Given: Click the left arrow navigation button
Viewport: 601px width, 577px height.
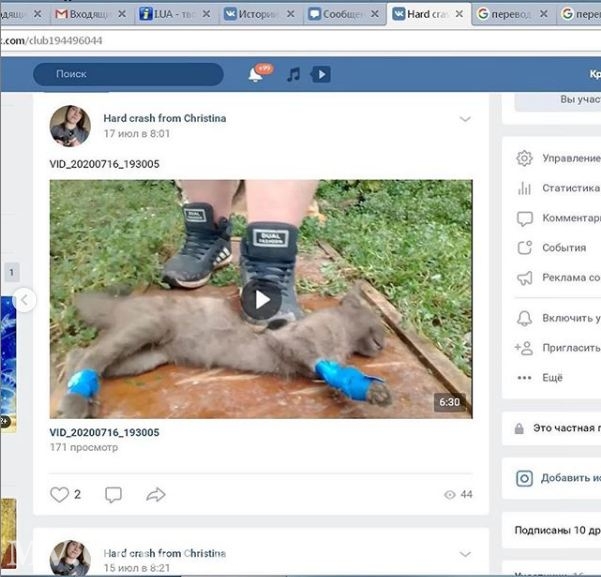Looking at the screenshot, I should (x=25, y=299).
